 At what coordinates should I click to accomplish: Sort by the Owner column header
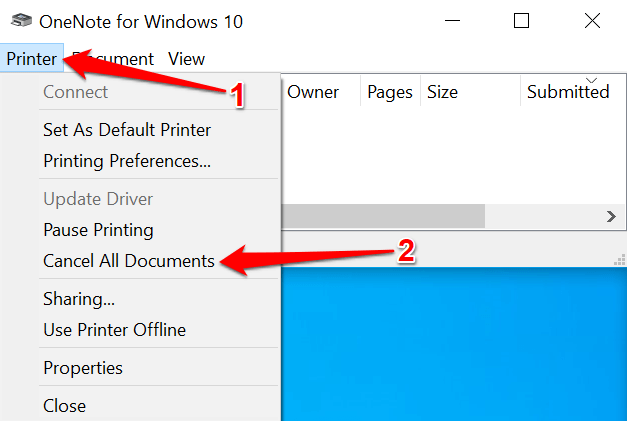[313, 92]
